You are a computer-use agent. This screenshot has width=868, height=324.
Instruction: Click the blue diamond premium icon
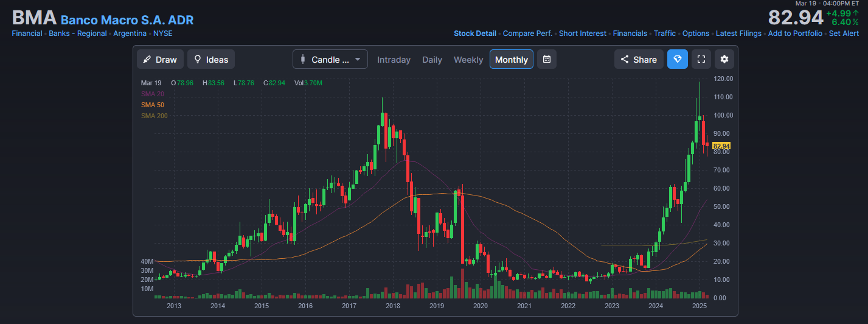pyautogui.click(x=677, y=59)
